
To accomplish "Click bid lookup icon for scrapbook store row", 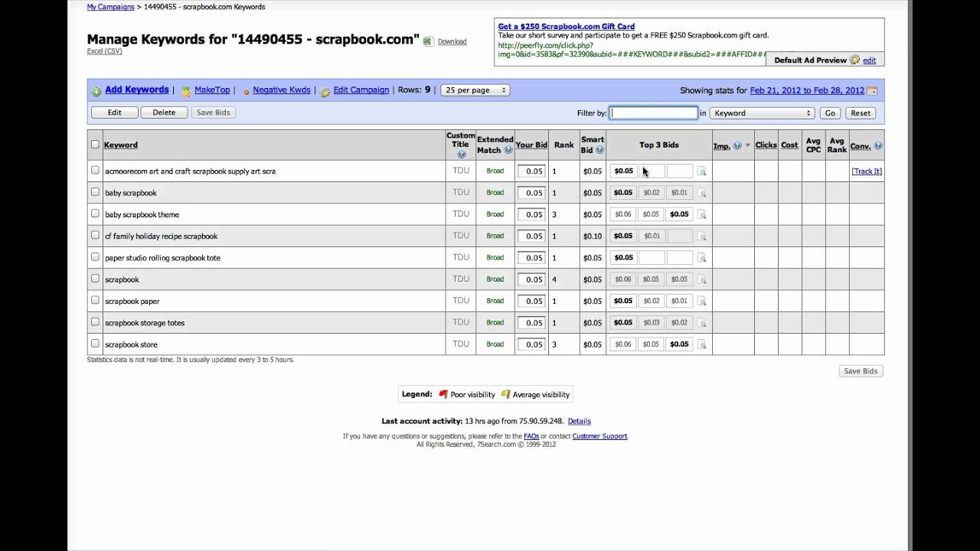I will (x=701, y=344).
